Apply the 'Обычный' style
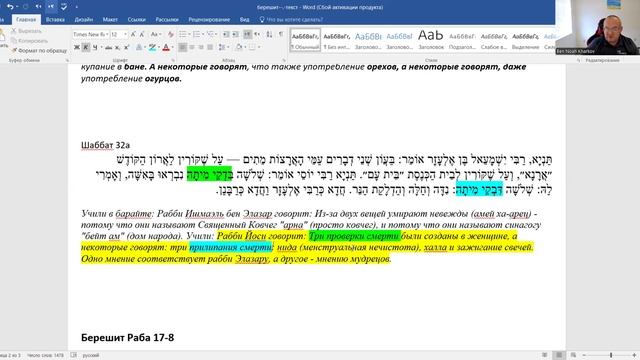Image resolution: width=640 pixels, height=360 pixels. pos(305,40)
